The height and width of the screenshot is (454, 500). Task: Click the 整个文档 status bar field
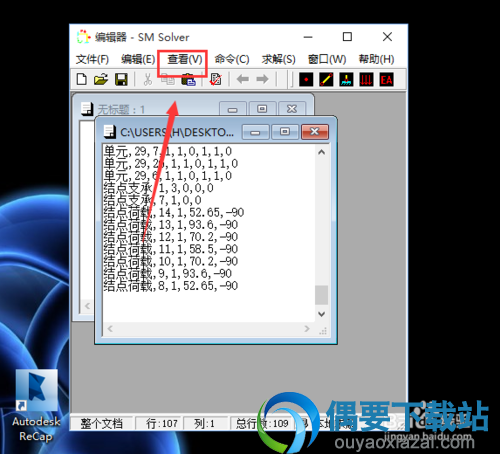102,423
